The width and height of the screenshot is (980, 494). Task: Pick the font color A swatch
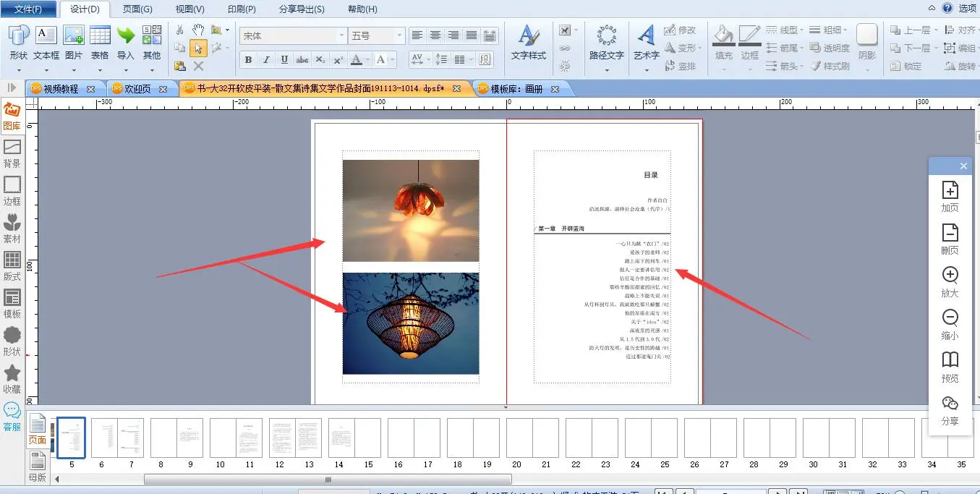click(356, 60)
